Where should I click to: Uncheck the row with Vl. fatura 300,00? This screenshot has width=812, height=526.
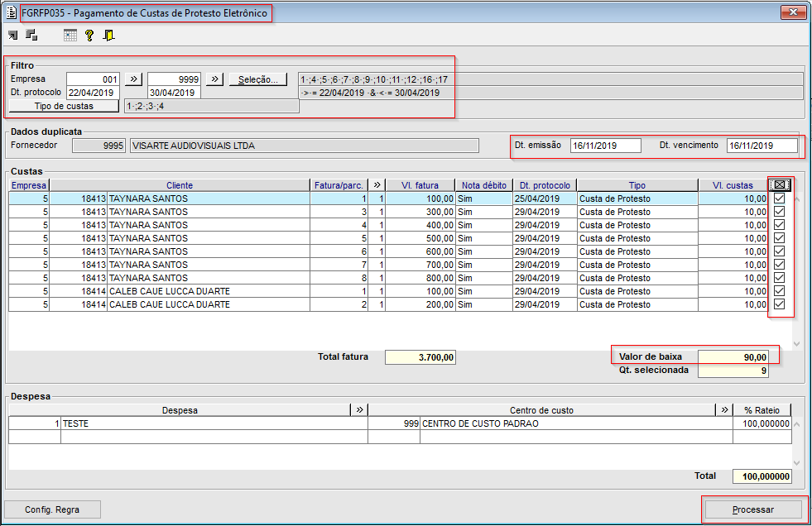coord(780,212)
